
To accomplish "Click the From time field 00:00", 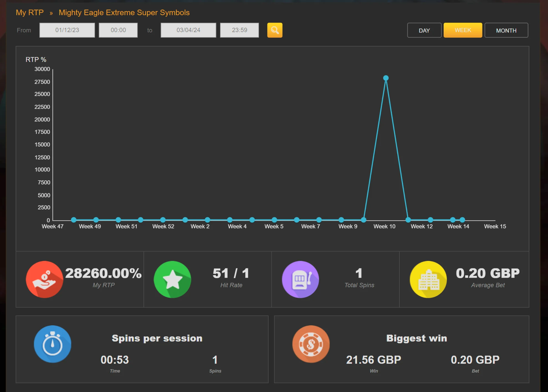I will 118,30.
